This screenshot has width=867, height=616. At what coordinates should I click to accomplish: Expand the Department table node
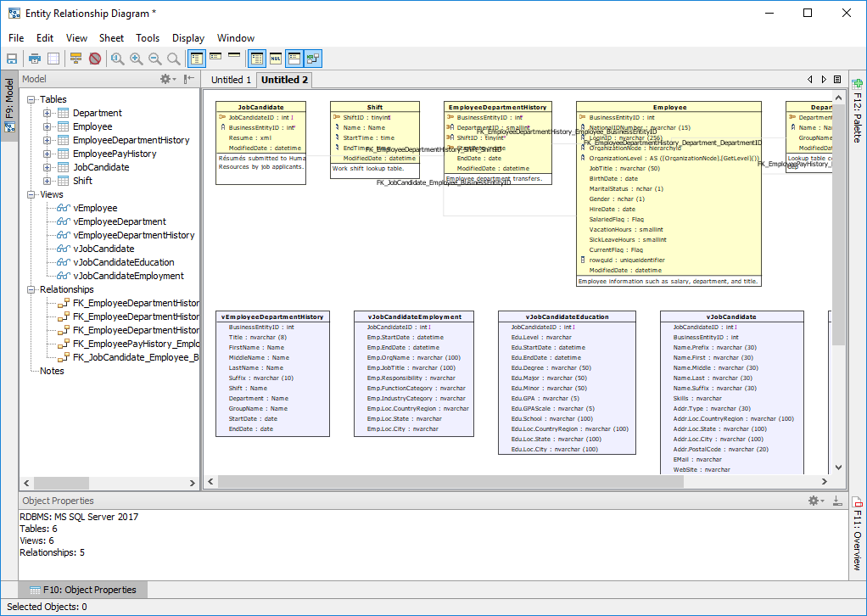(x=48, y=113)
